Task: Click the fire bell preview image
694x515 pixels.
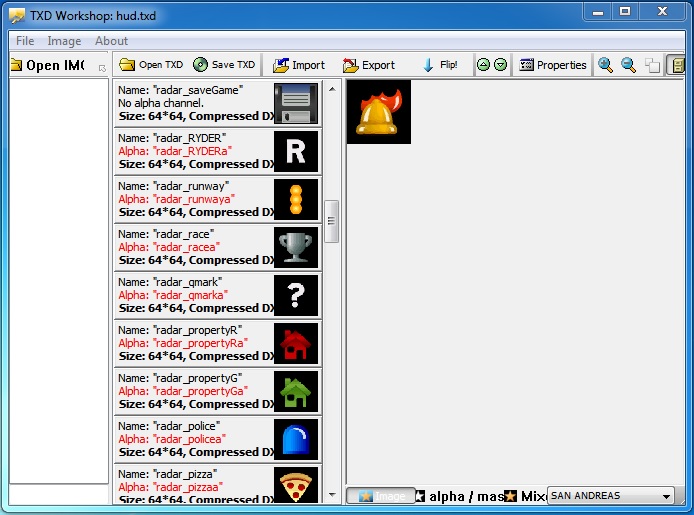Action: coord(379,112)
